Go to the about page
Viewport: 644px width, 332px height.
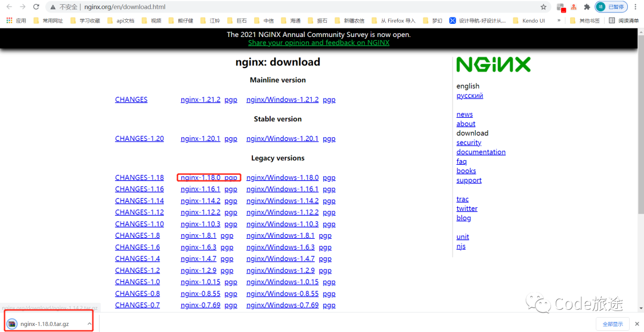click(466, 124)
